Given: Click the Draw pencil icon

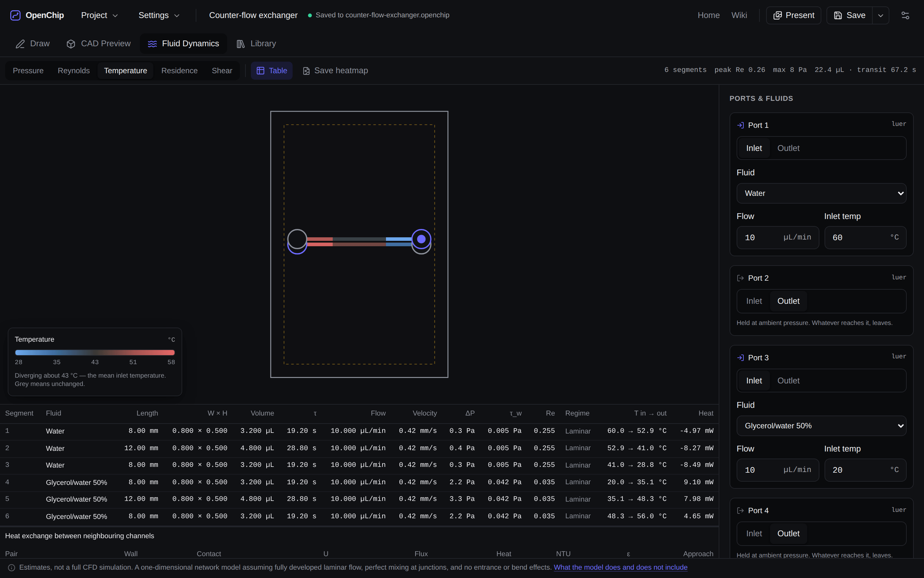Looking at the screenshot, I should (x=20, y=44).
